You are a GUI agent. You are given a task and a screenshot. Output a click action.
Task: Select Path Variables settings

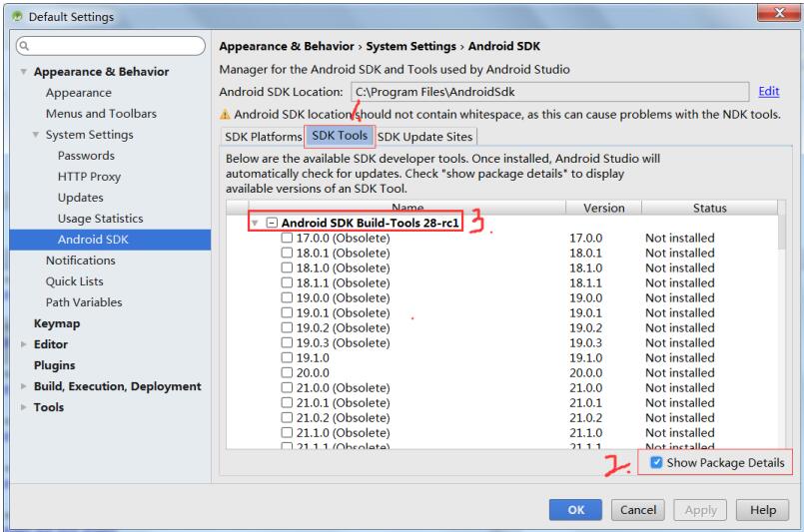pos(84,302)
